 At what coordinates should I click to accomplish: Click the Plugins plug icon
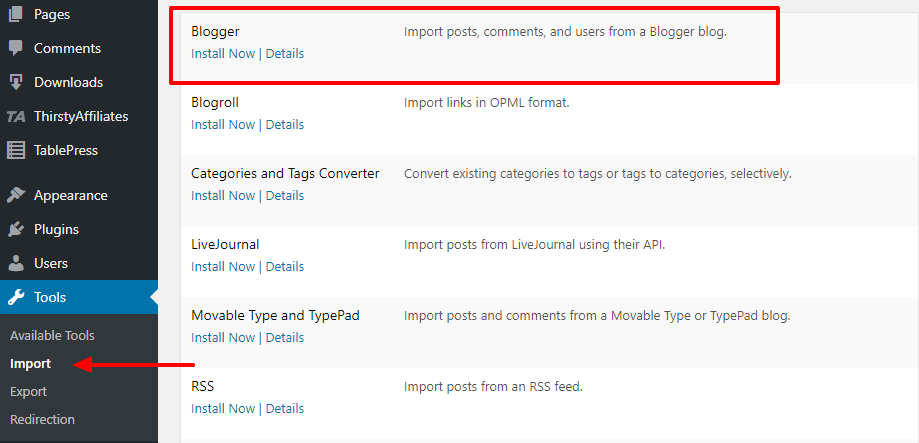click(16, 229)
